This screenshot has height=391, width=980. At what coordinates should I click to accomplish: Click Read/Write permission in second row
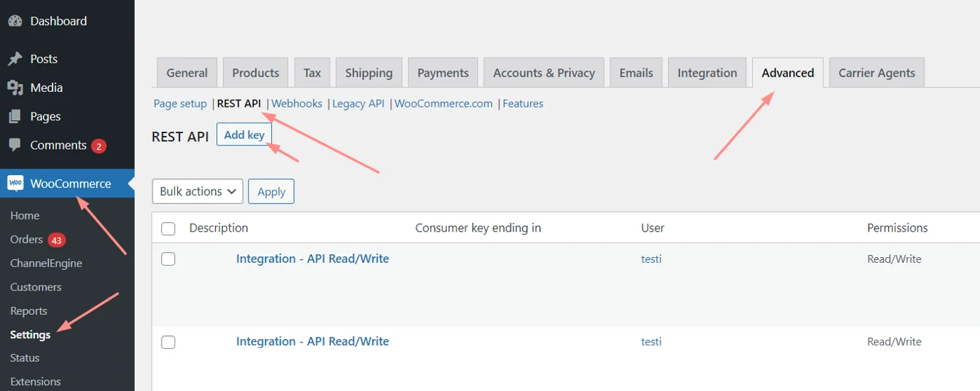pos(894,342)
